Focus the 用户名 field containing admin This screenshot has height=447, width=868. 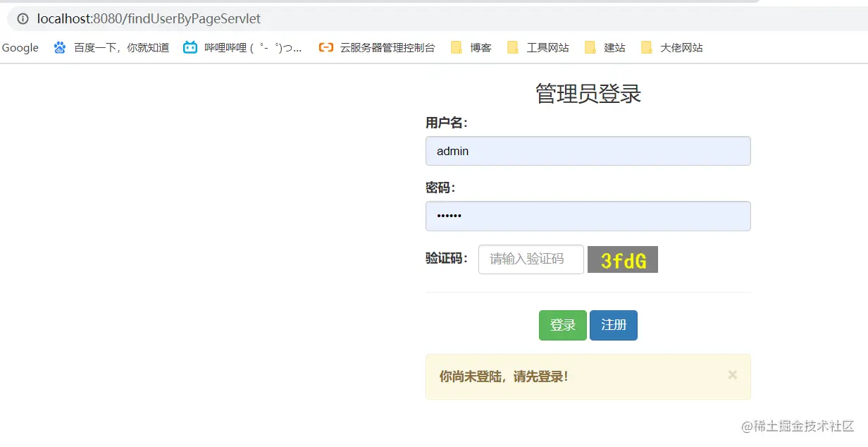(x=588, y=151)
